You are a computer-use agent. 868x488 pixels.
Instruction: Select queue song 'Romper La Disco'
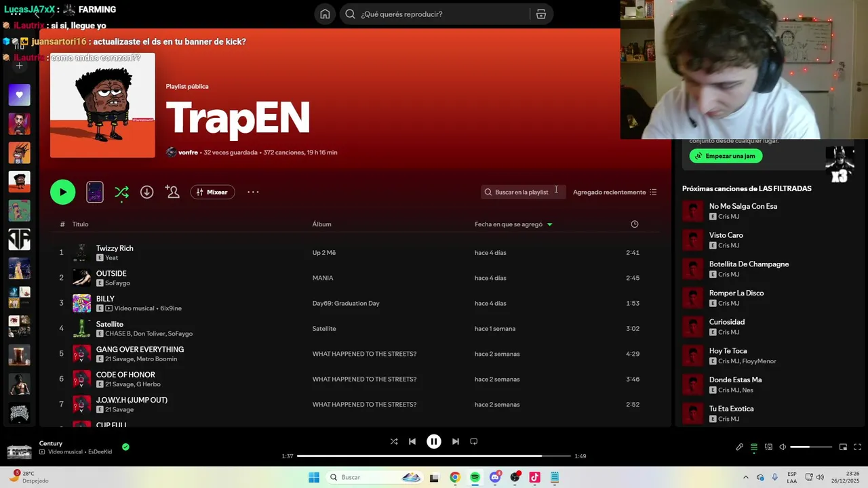(x=736, y=293)
